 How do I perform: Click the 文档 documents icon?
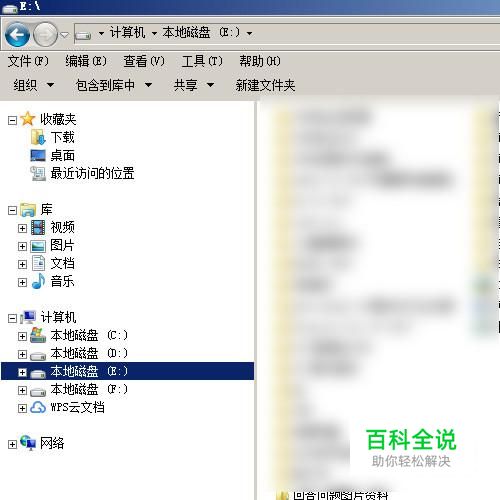pyautogui.click(x=38, y=263)
